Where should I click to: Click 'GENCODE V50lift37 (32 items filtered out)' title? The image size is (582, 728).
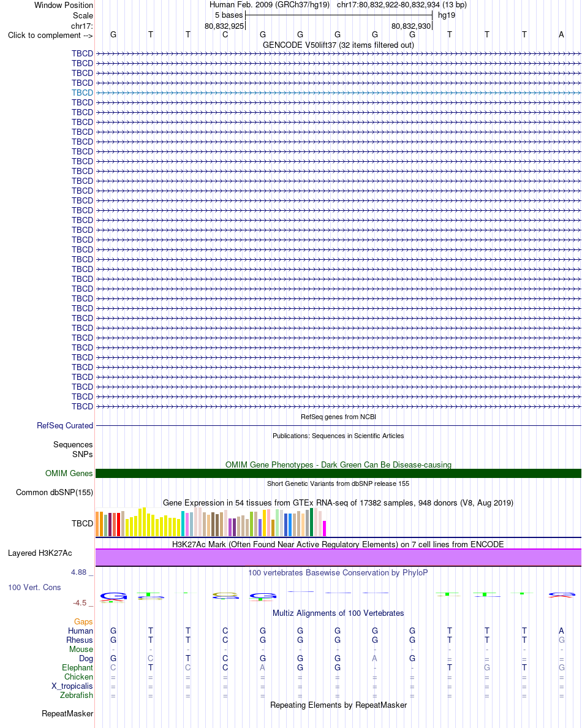tap(338, 45)
